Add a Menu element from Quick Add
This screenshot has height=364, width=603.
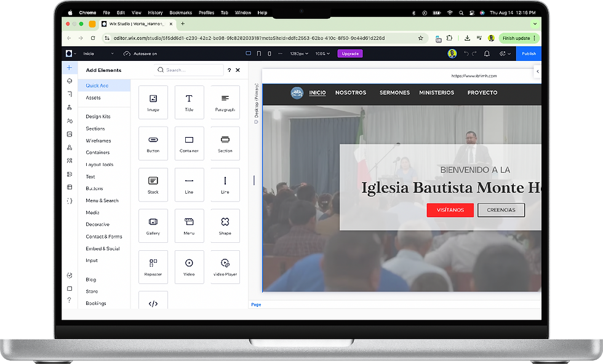pos(190,226)
